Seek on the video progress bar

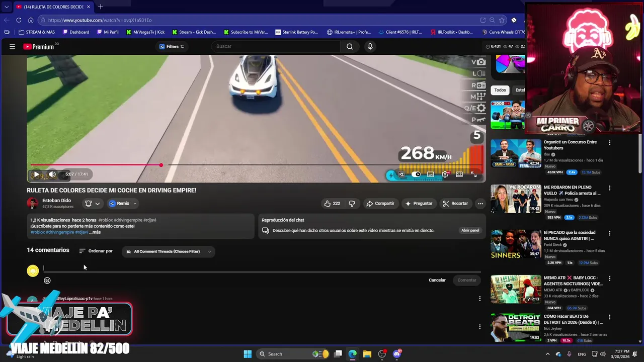point(256,165)
